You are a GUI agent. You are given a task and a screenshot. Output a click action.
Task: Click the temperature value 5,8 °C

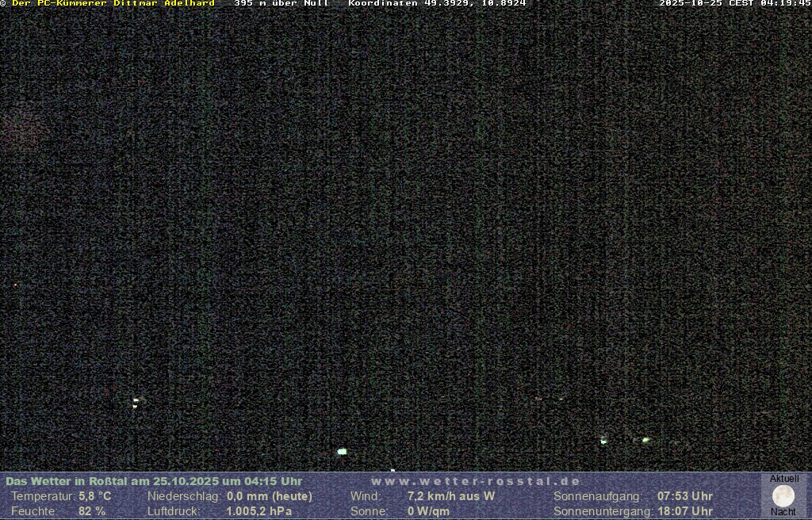95,496
